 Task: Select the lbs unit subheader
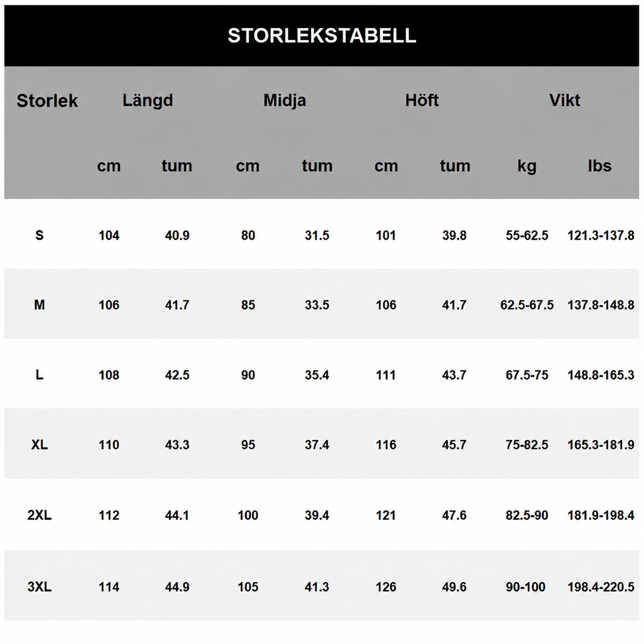599,165
